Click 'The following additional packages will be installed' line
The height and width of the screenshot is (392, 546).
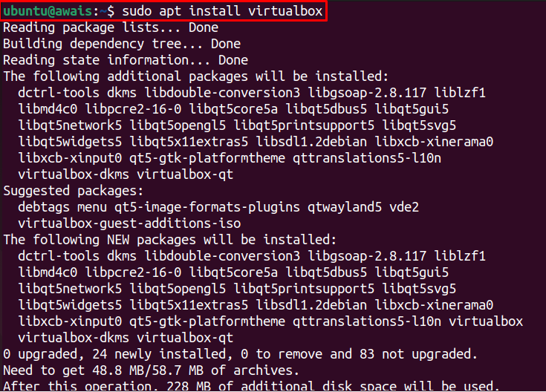[x=195, y=76]
